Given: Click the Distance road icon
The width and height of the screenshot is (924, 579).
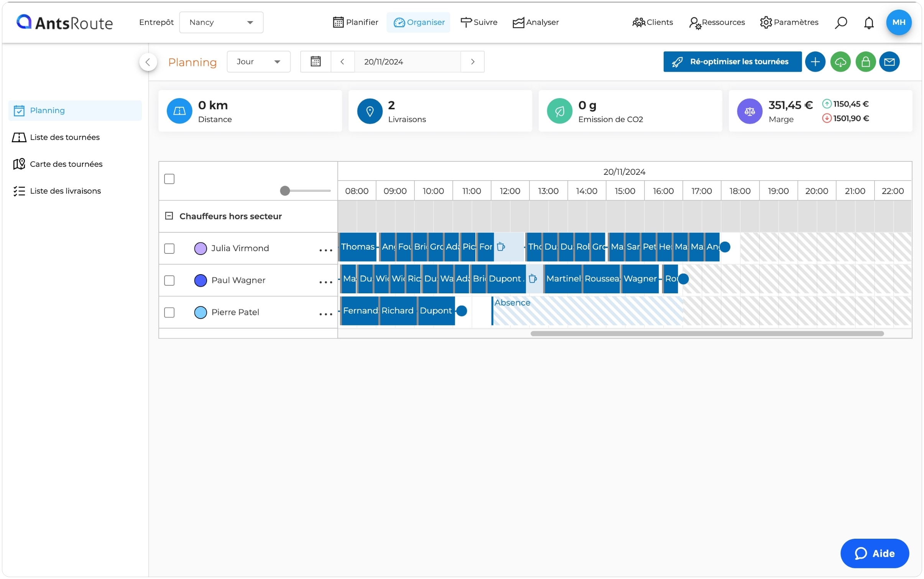Looking at the screenshot, I should [179, 111].
